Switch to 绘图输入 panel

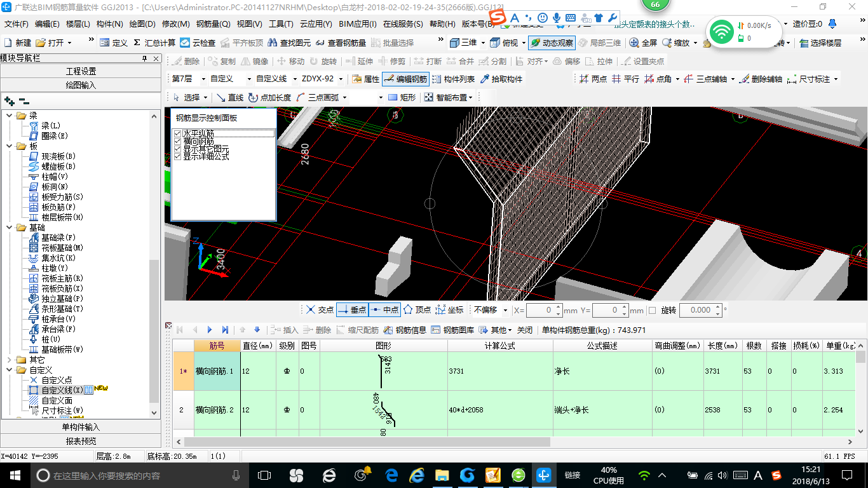point(81,85)
